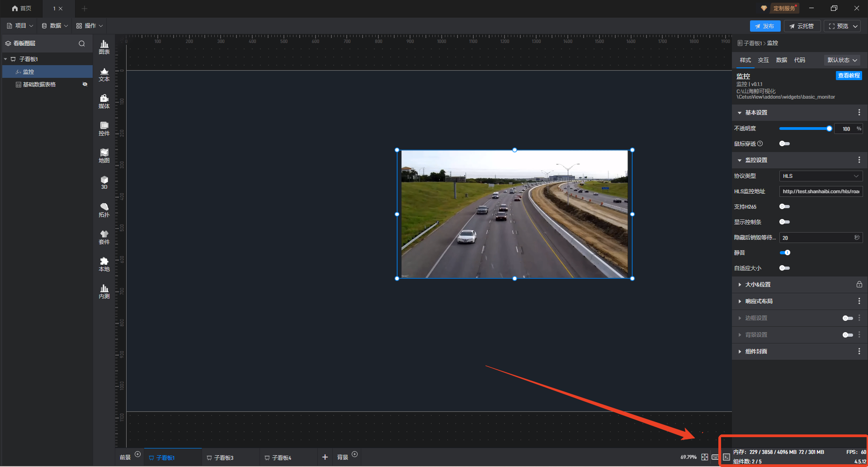Enable the 支持H265 switch
The width and height of the screenshot is (868, 467).
[785, 206]
